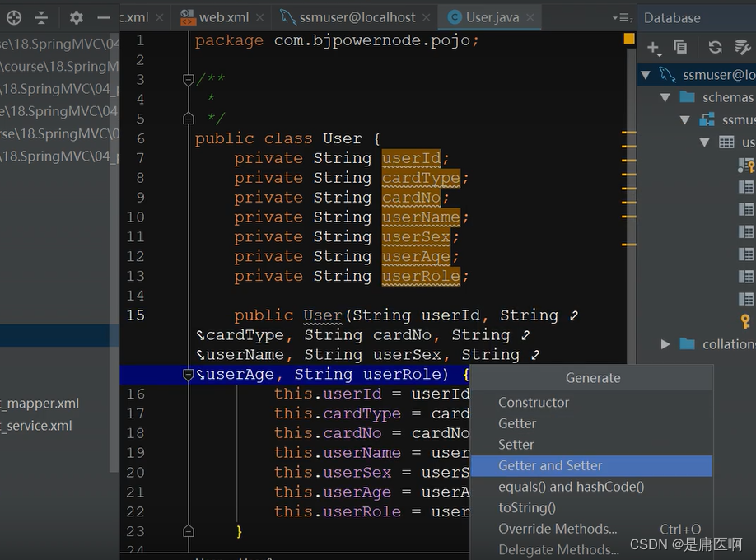Open the hidden tabs list dropdown
Image resolution: width=756 pixels, height=560 pixels.
pyautogui.click(x=622, y=18)
